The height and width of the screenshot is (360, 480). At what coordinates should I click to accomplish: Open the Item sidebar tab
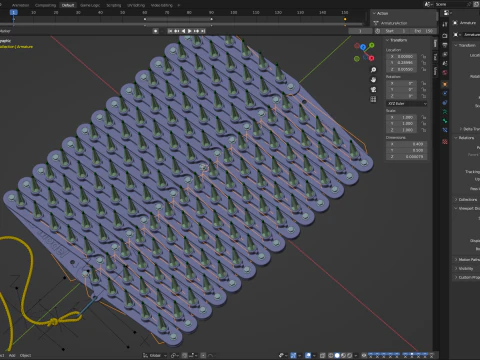(435, 44)
